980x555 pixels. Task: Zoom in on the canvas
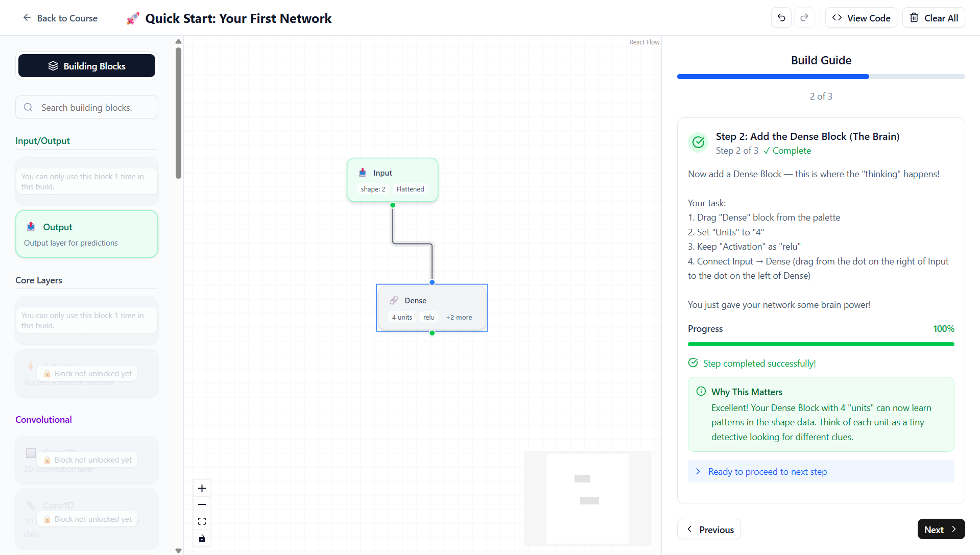[202, 488]
